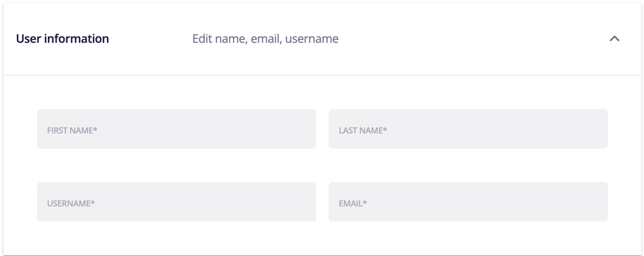
Task: Click the User information heading
Action: click(61, 39)
